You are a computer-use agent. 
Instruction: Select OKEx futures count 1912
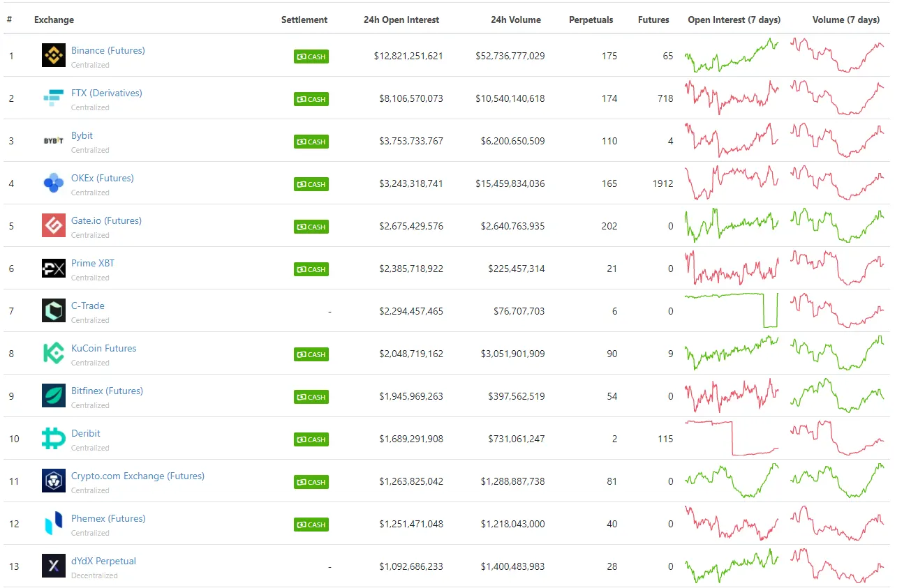[x=662, y=183]
